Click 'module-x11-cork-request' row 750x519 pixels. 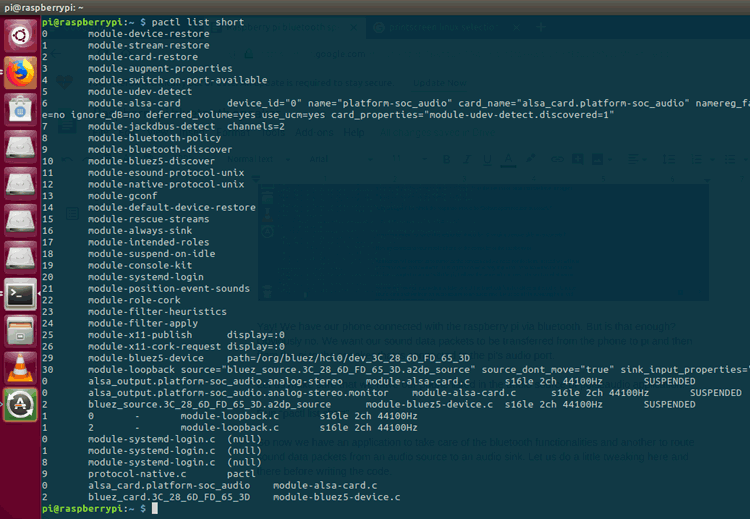tap(154, 346)
